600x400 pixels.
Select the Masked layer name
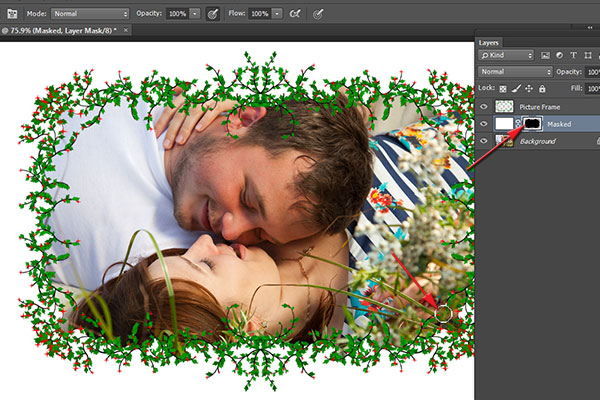tap(559, 124)
